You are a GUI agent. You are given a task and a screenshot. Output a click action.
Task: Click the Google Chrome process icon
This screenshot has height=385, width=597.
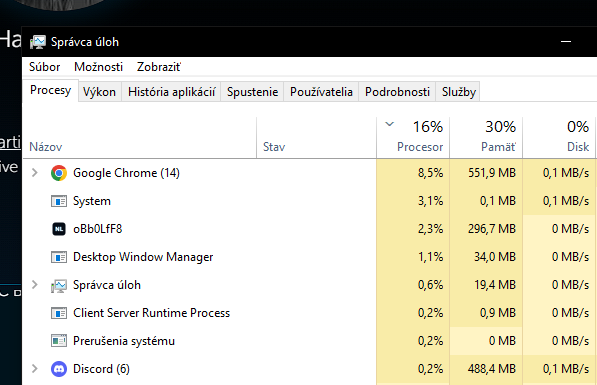tap(59, 173)
